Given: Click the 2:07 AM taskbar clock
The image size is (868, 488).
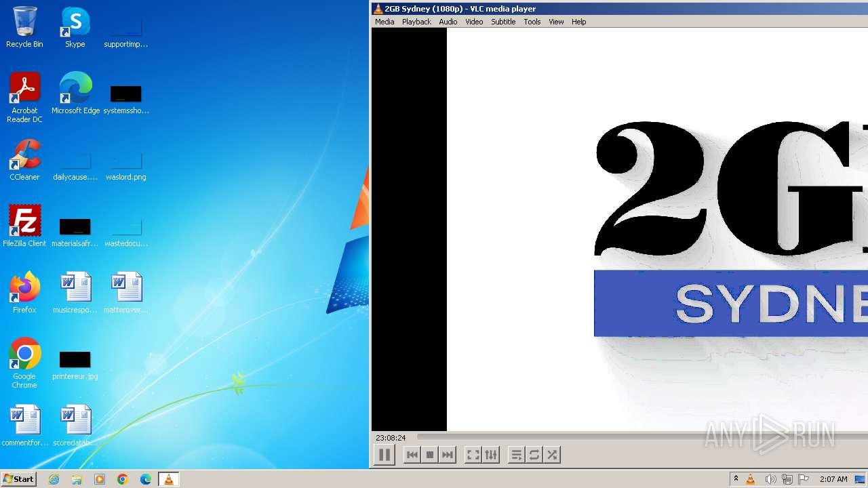Looking at the screenshot, I should [x=833, y=479].
